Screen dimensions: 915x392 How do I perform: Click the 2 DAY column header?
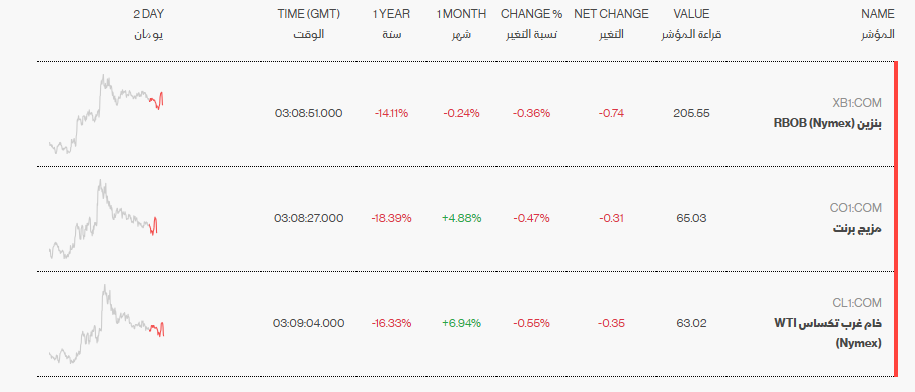(148, 24)
